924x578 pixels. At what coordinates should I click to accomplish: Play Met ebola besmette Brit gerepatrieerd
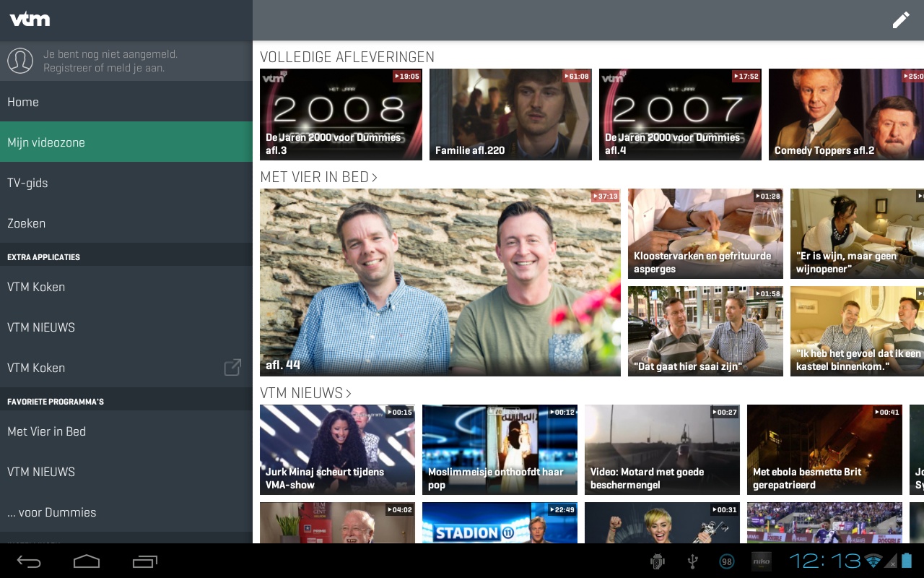tap(824, 449)
